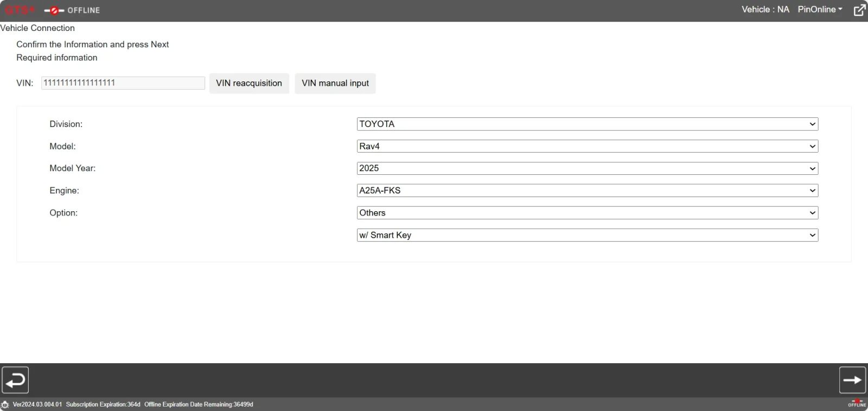Click into the VIN text field
Screen dimensions: 868x411
(123, 83)
